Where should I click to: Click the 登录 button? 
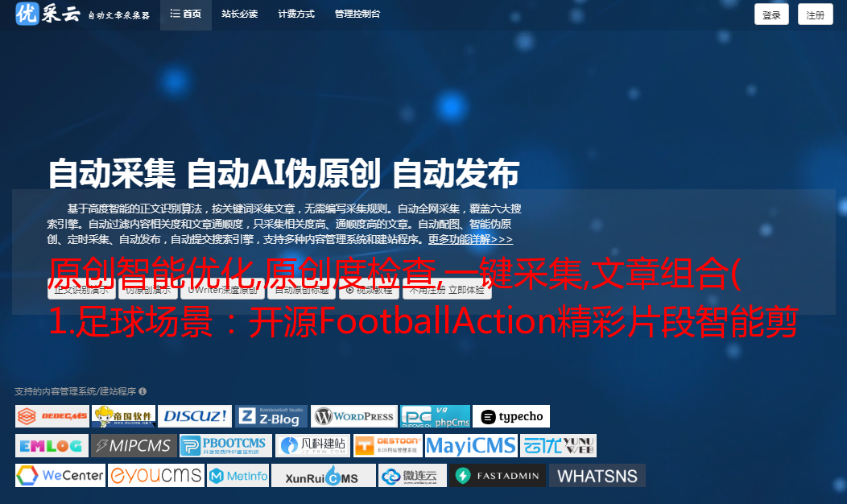[771, 14]
